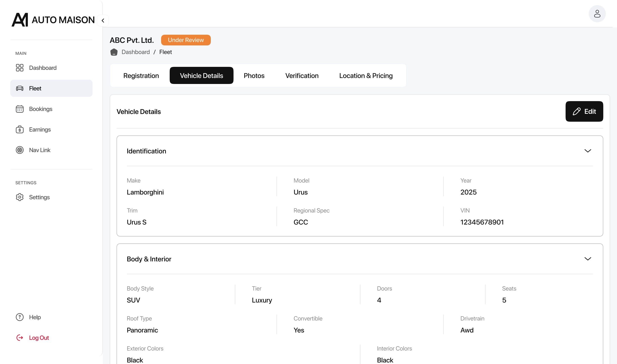This screenshot has width=617, height=364.
Task: Click the Auto Maison logo icon
Action: [x=20, y=20]
